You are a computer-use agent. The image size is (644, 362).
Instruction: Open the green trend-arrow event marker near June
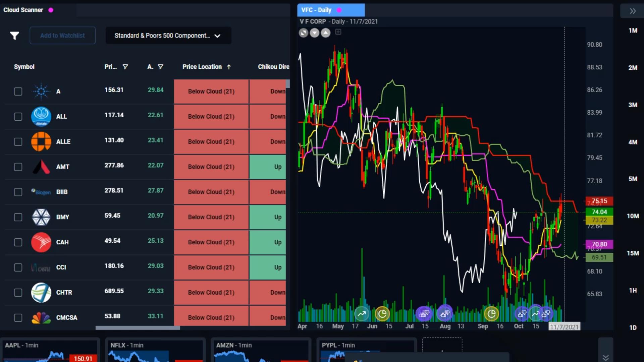(362, 314)
